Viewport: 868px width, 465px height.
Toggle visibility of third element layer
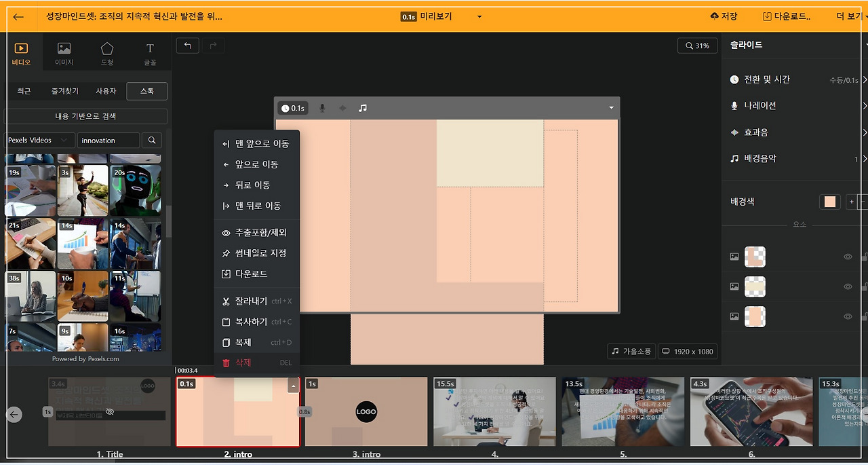848,316
